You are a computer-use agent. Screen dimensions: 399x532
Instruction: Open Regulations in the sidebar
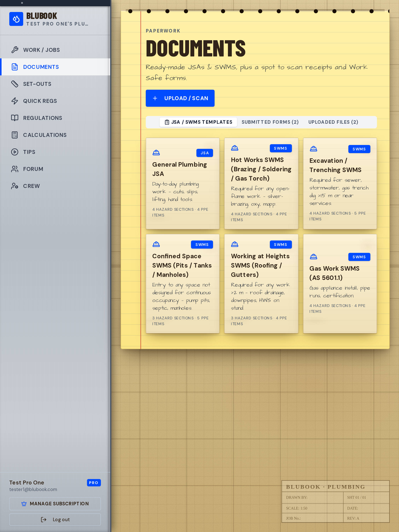tap(55, 118)
